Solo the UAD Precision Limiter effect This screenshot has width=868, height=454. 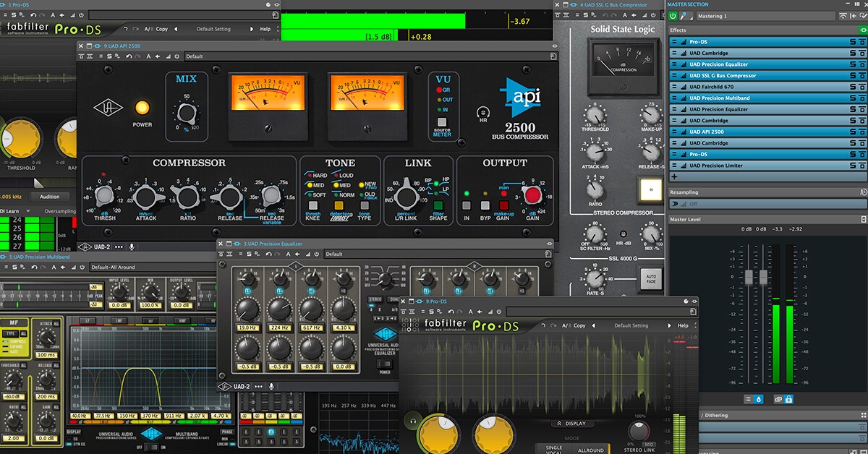click(851, 166)
